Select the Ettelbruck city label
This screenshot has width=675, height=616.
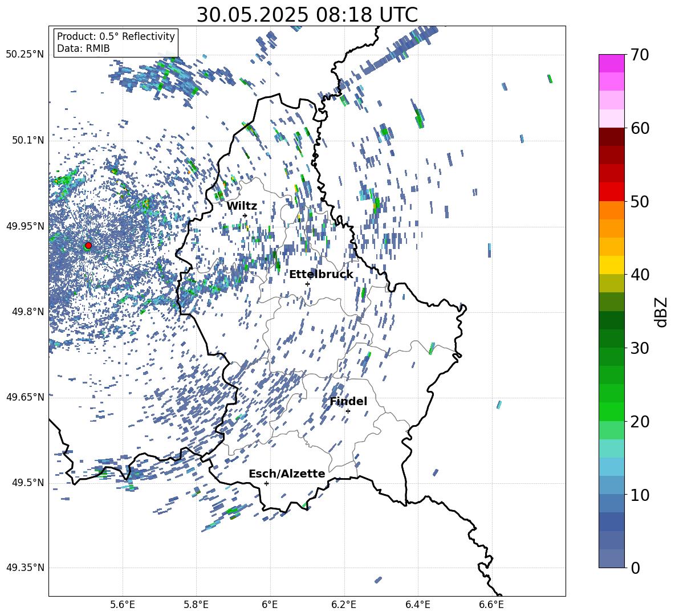pyautogui.click(x=321, y=275)
